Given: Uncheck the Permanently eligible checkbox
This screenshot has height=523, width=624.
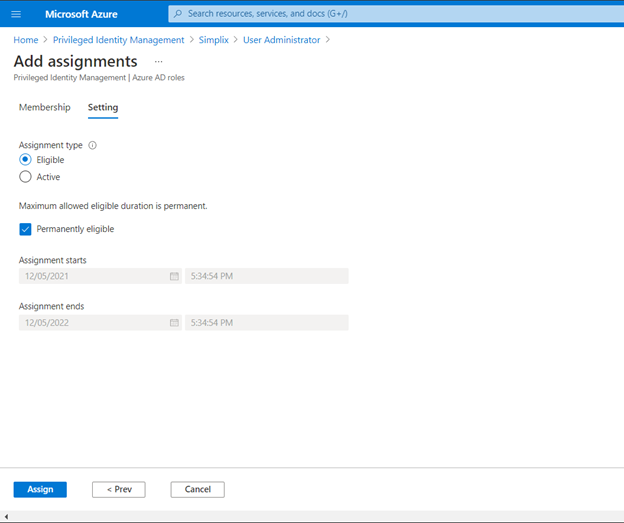Looking at the screenshot, I should [x=25, y=229].
